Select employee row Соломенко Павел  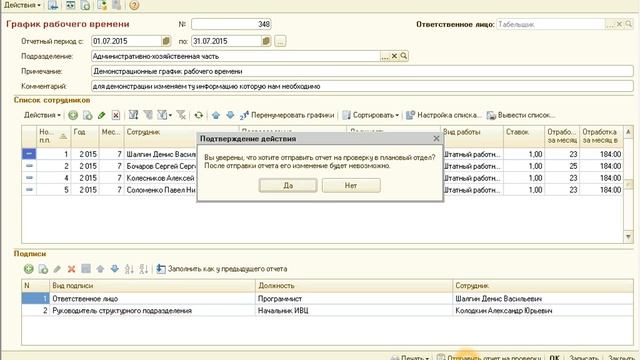pos(322,190)
